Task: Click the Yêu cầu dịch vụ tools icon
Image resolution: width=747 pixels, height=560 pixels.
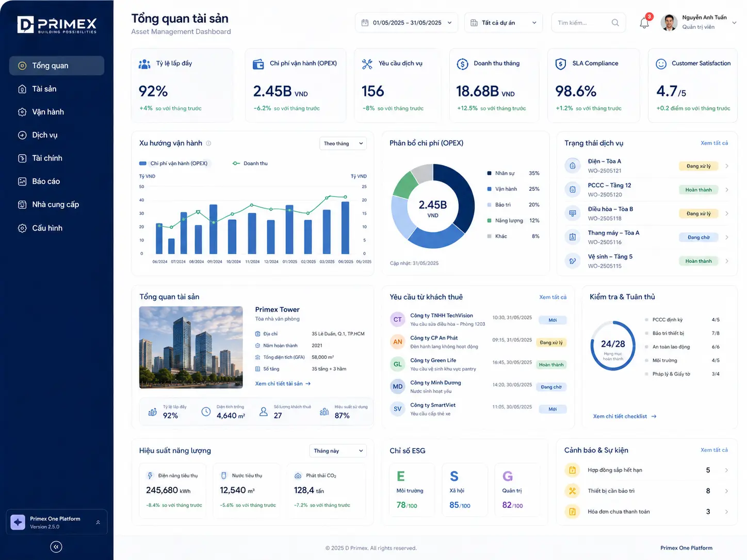Action: 367,64
